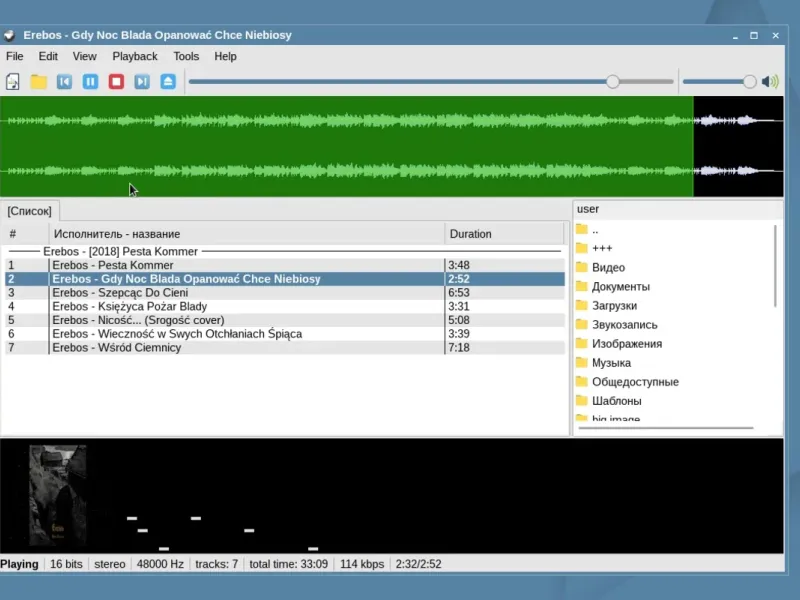Screen dimensions: 800x600
Task: Go to parent directory ".." entry
Action: [595, 230]
